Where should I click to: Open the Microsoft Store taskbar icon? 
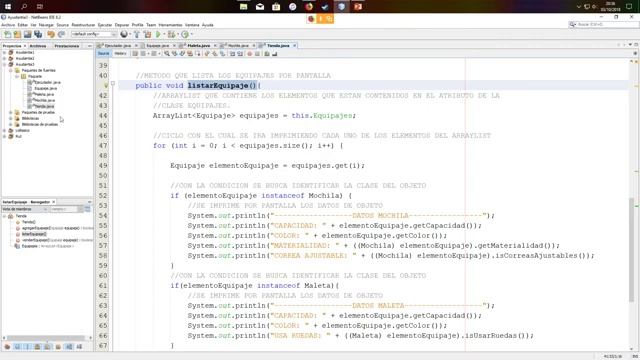point(276,7)
